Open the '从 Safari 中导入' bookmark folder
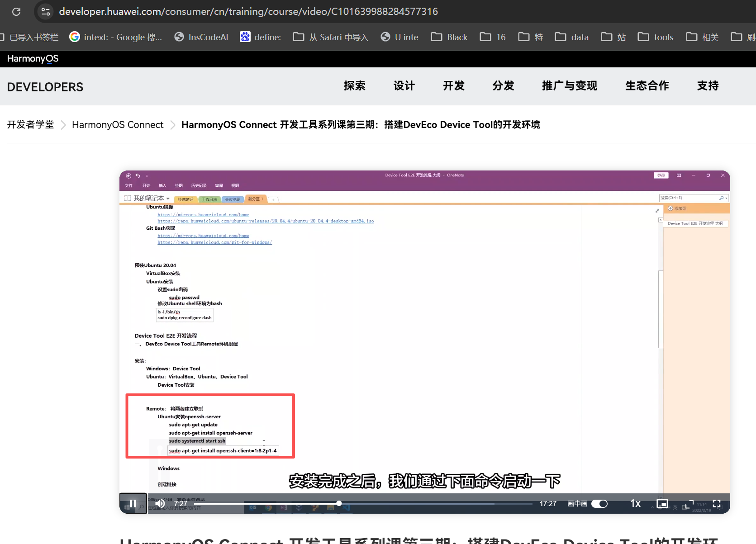Screen dimensions: 756x544 click(331, 37)
